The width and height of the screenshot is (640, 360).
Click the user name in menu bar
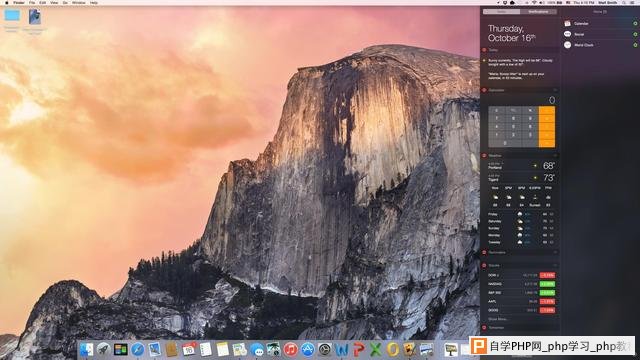pos(608,2)
